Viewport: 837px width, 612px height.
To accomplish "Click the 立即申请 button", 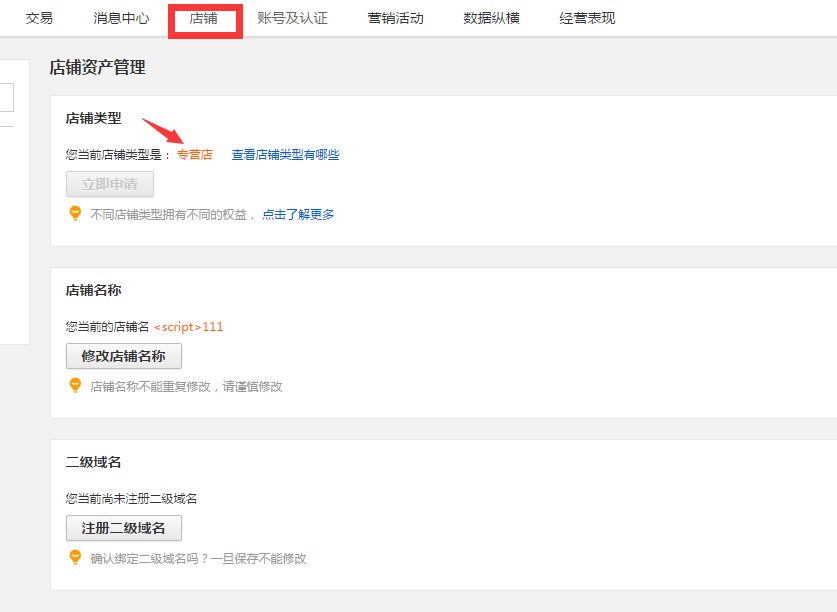I will [110, 184].
